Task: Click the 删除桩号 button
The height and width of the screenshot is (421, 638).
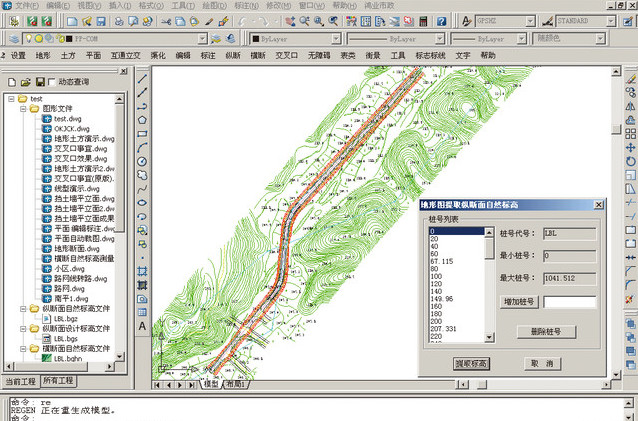Action: click(546, 332)
